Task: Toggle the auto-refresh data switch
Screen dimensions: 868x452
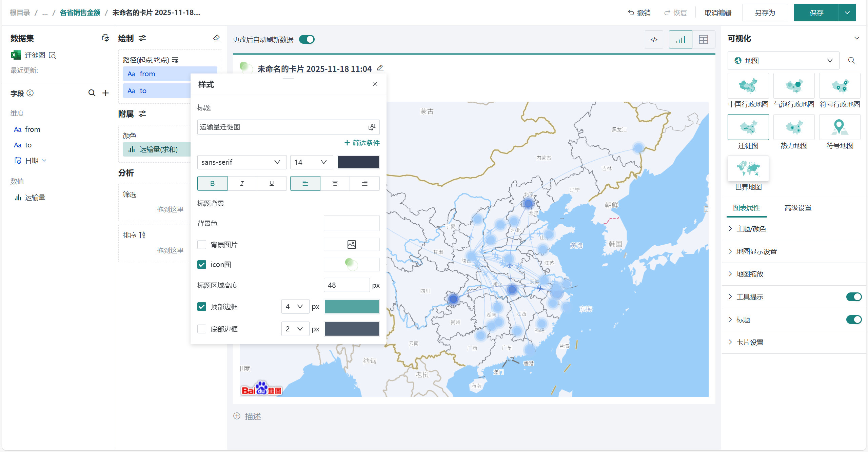Action: click(x=307, y=40)
